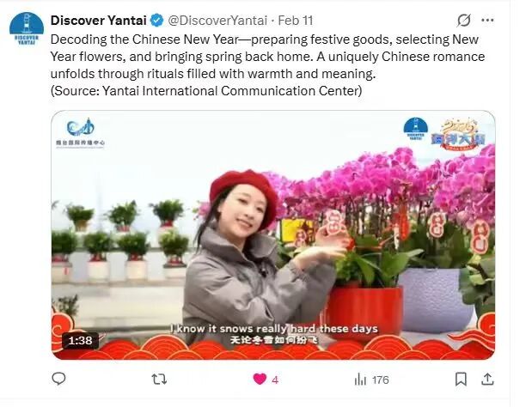The height and width of the screenshot is (407, 532).
Task: Click the 176 views count
Action: pyautogui.click(x=380, y=380)
